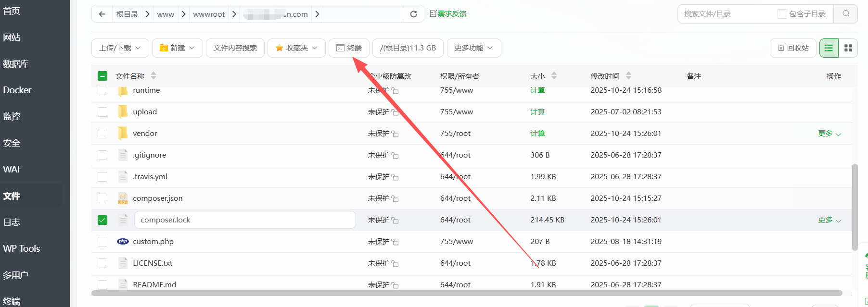Click the custom.php file icon

[123, 241]
